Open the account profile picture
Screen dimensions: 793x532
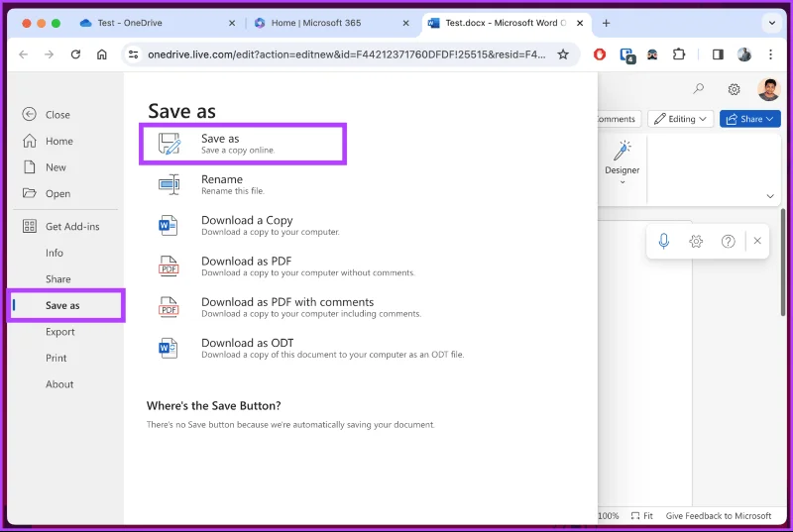click(769, 89)
